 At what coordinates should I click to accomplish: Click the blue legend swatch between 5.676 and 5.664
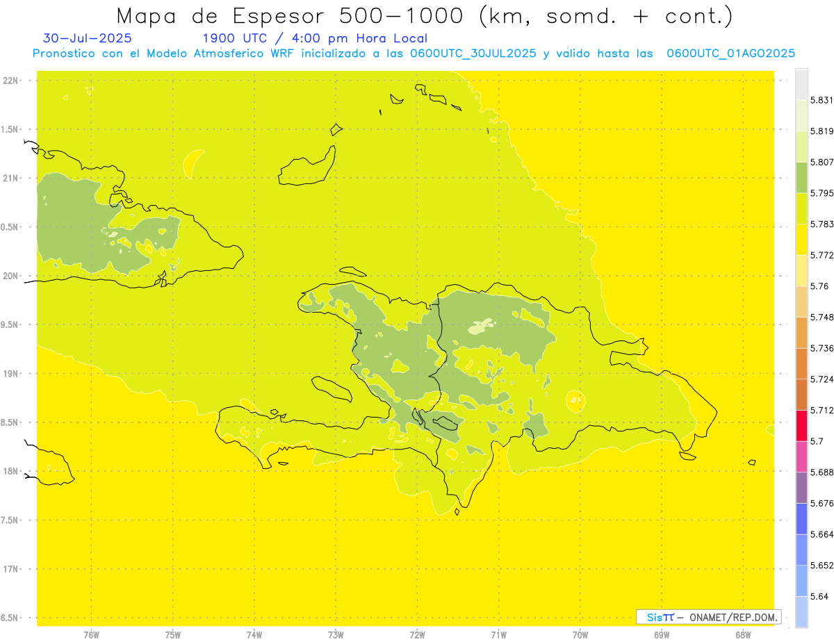(x=801, y=519)
